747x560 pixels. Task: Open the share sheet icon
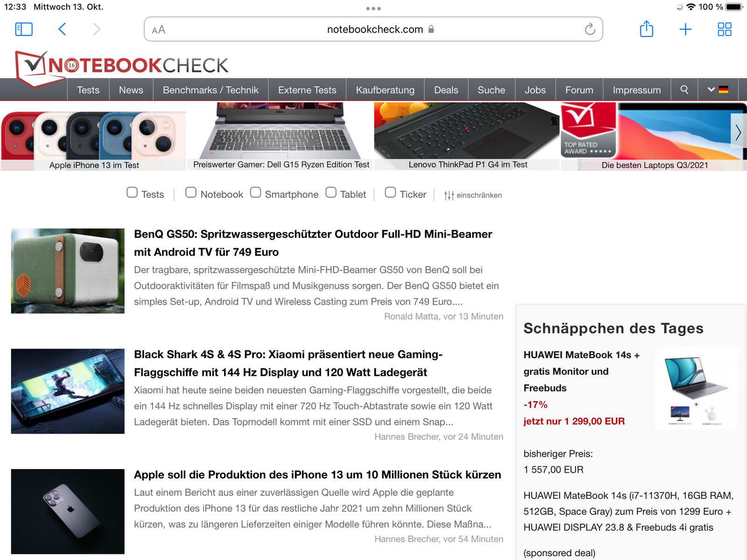pyautogui.click(x=646, y=29)
